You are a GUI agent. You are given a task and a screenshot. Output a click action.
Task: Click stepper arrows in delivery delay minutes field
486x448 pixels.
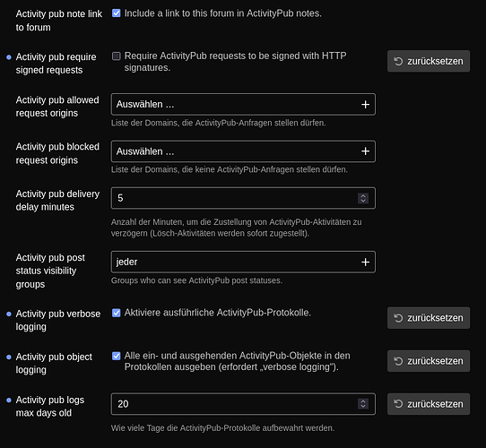coord(363,198)
